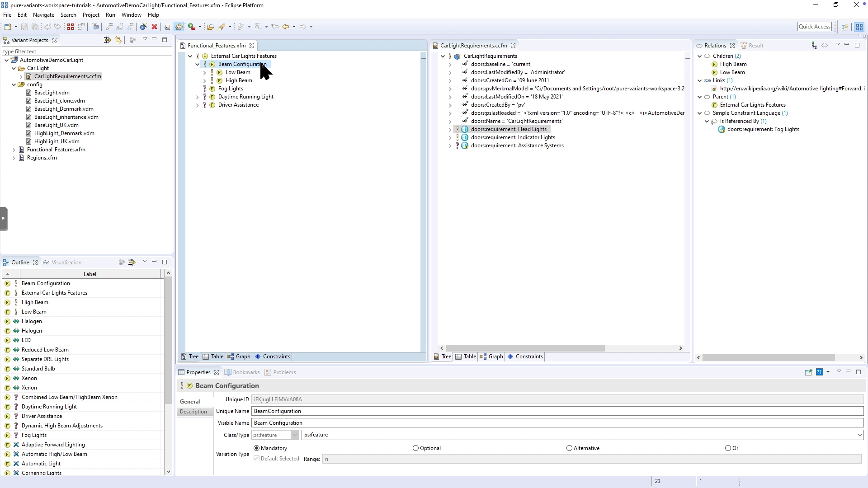
Task: Click the pin properties icon in Properties view
Action: coord(808,372)
